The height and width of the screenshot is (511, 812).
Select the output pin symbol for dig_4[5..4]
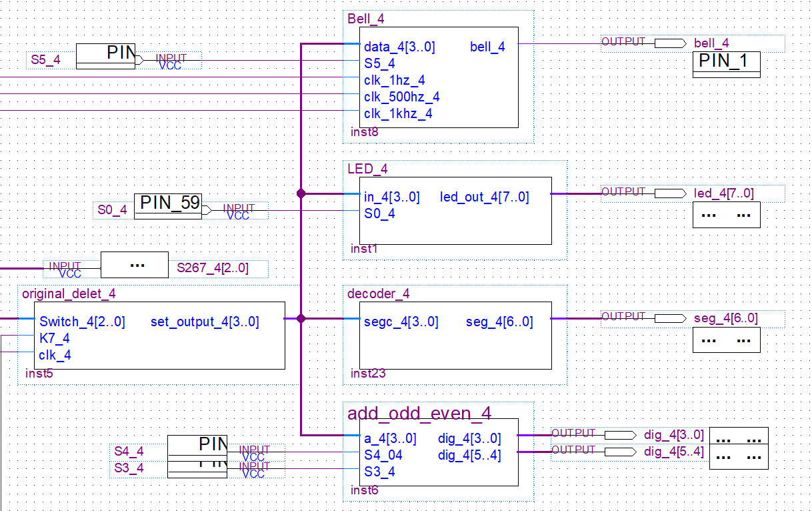[x=620, y=452]
